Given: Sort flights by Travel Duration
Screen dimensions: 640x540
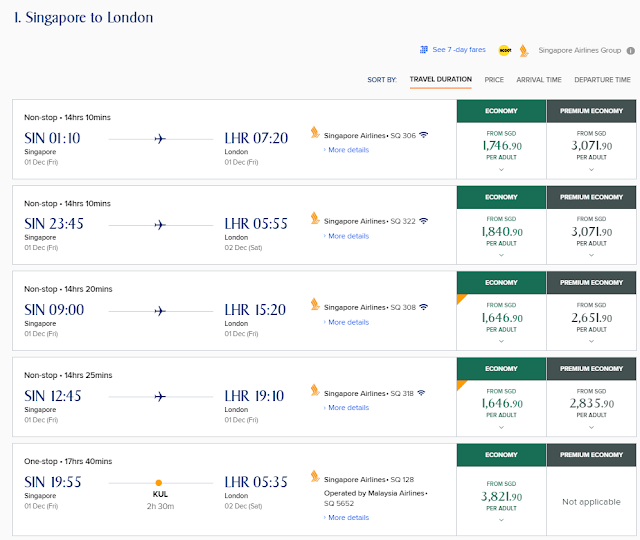Looking at the screenshot, I should click(x=440, y=79).
